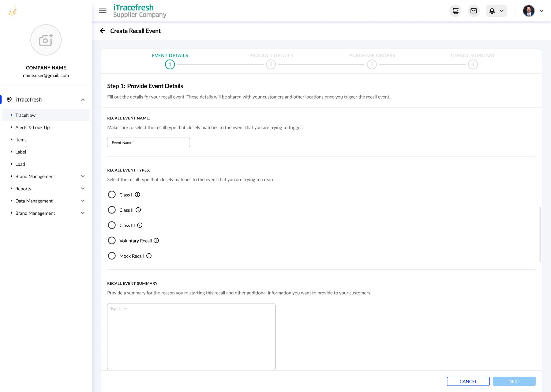Click the Event Name input field
This screenshot has width=551, height=392.
[x=148, y=142]
